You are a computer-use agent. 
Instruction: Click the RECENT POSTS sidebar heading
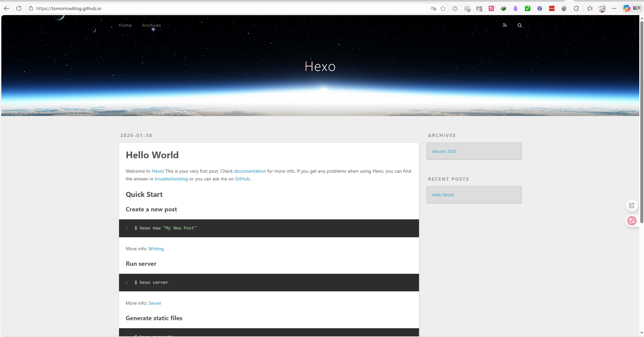(449, 179)
